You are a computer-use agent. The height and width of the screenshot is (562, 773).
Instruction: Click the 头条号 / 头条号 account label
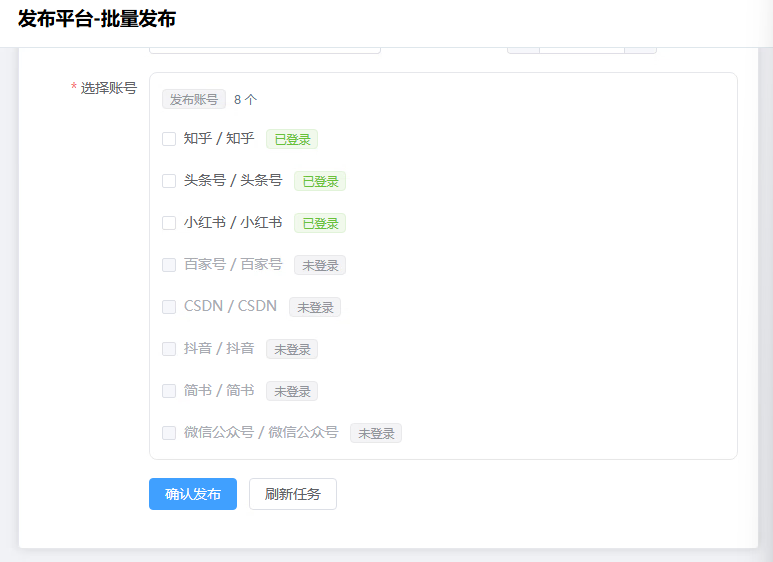pyautogui.click(x=233, y=180)
